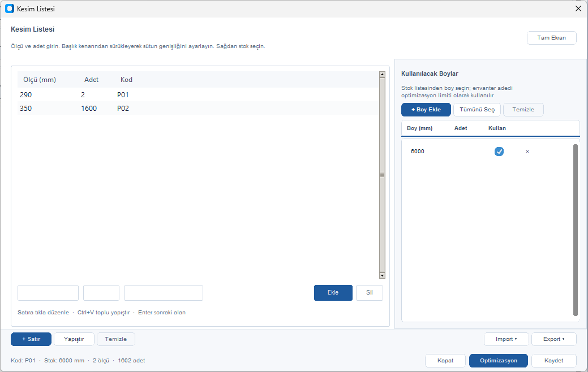Click the Kod column header
Viewport: 588px width, 372px height.
click(x=126, y=79)
